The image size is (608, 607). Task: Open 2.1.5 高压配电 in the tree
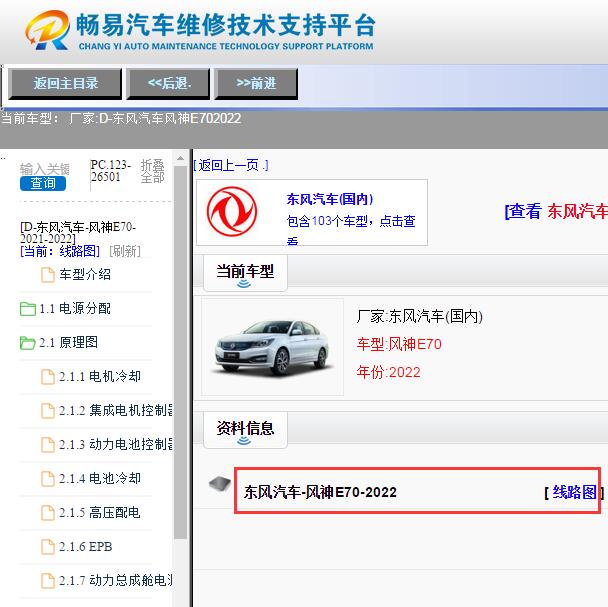100,513
